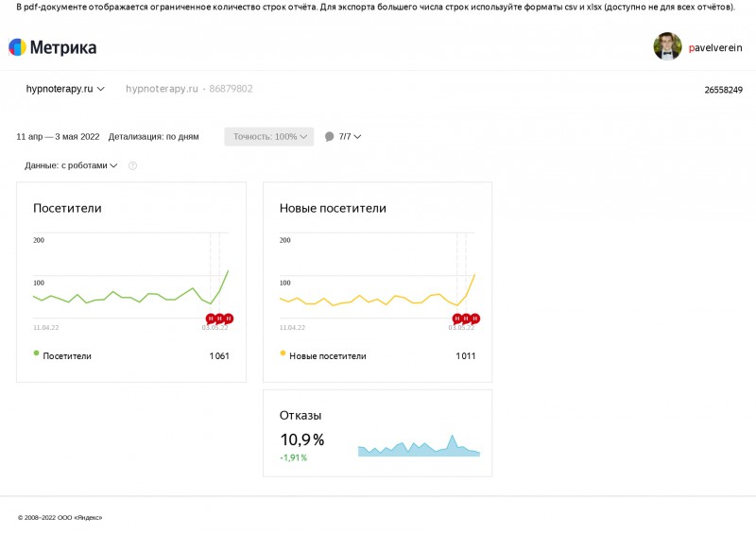Click the Yandex Metrika logo icon
The width and height of the screenshot is (756, 534).
pos(17,47)
